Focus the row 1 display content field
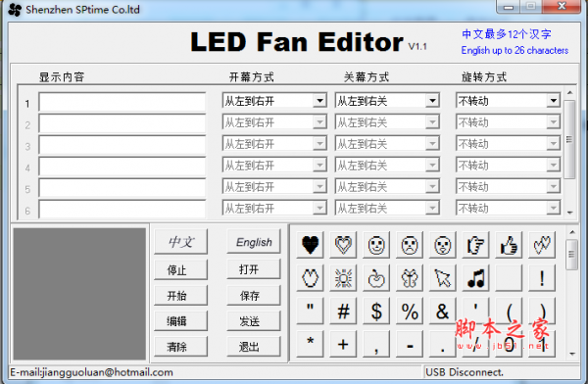This screenshot has height=384, width=588. [122, 102]
